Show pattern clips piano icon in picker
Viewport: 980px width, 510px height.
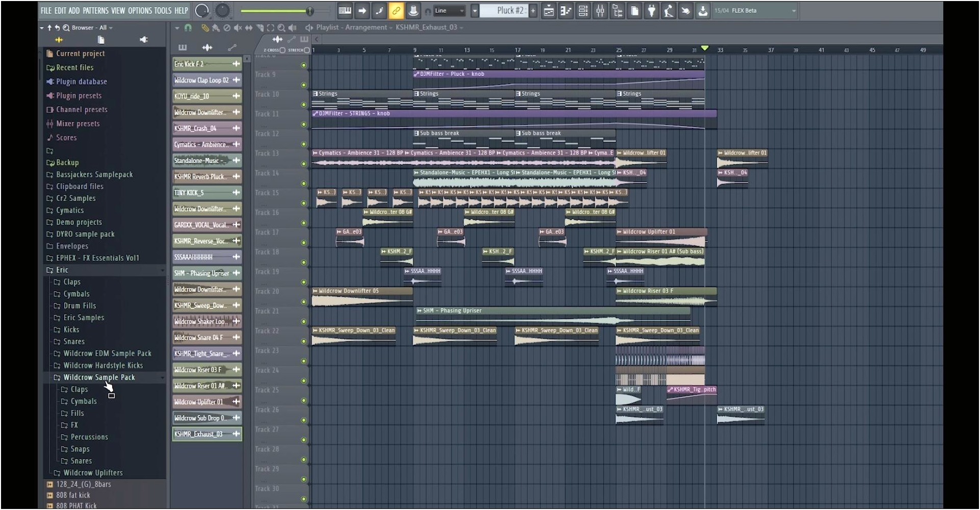[183, 47]
